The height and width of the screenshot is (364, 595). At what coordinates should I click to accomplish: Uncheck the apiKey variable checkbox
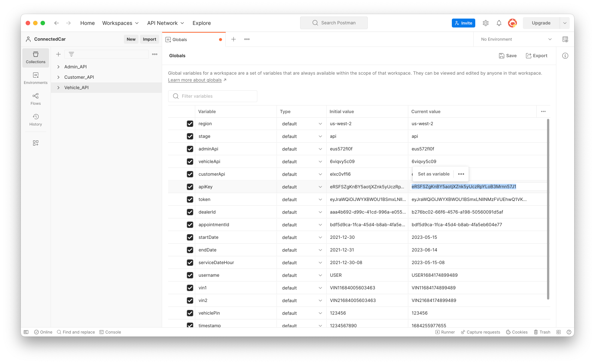(190, 187)
